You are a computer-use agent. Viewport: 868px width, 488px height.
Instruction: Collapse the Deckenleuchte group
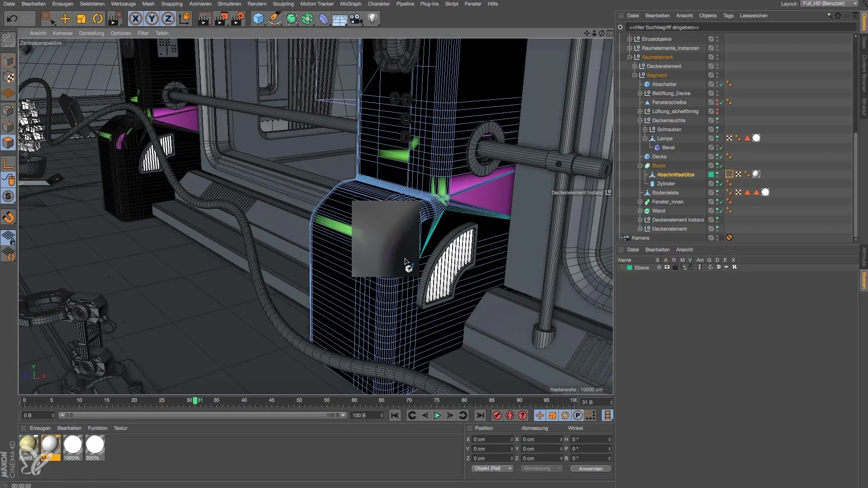(x=640, y=120)
